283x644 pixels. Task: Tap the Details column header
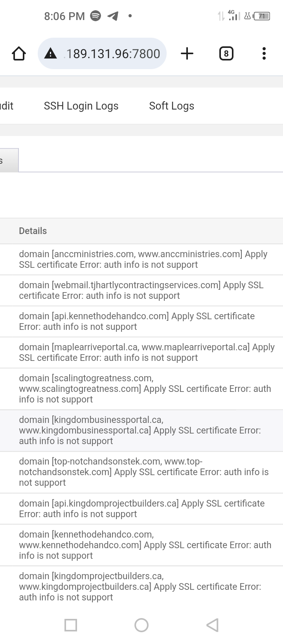(33, 231)
